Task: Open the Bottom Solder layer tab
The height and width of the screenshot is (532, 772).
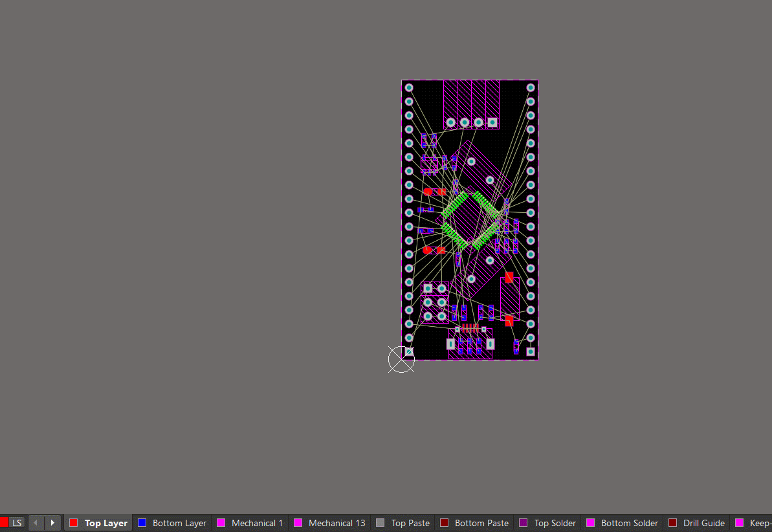Action: point(623,523)
